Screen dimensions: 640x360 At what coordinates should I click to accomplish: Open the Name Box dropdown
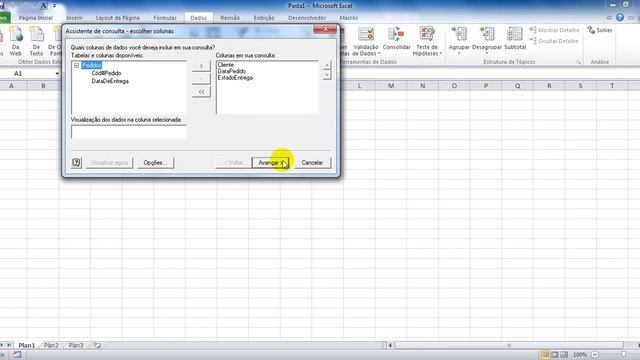[57, 73]
